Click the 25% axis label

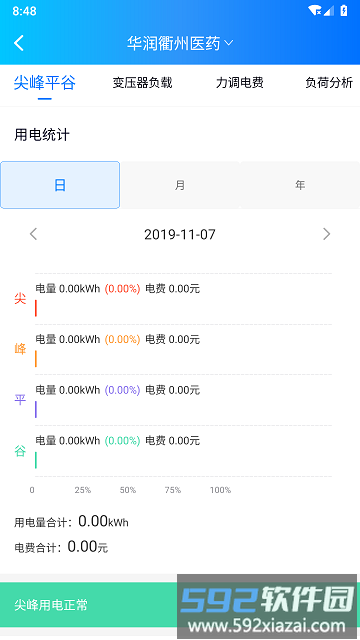tap(82, 490)
